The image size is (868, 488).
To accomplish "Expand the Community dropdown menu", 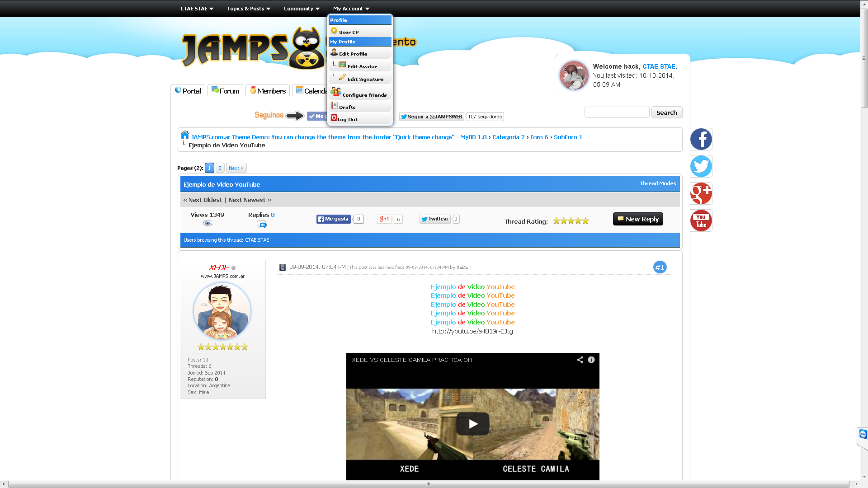I will [x=302, y=9].
